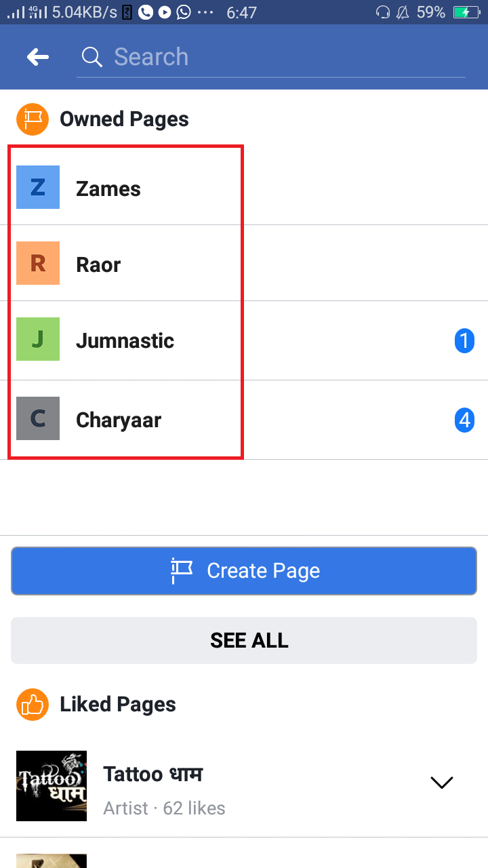Open the Zames page avatar
This screenshot has height=868, width=488.
pos(38,187)
